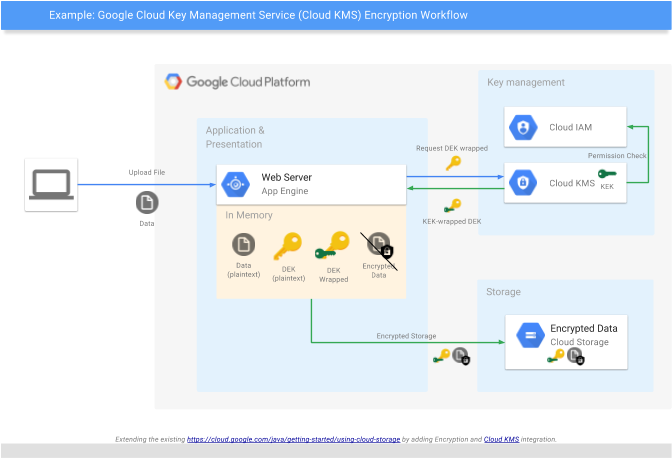
Task: Click the green KEK key icon
Action: 607,174
